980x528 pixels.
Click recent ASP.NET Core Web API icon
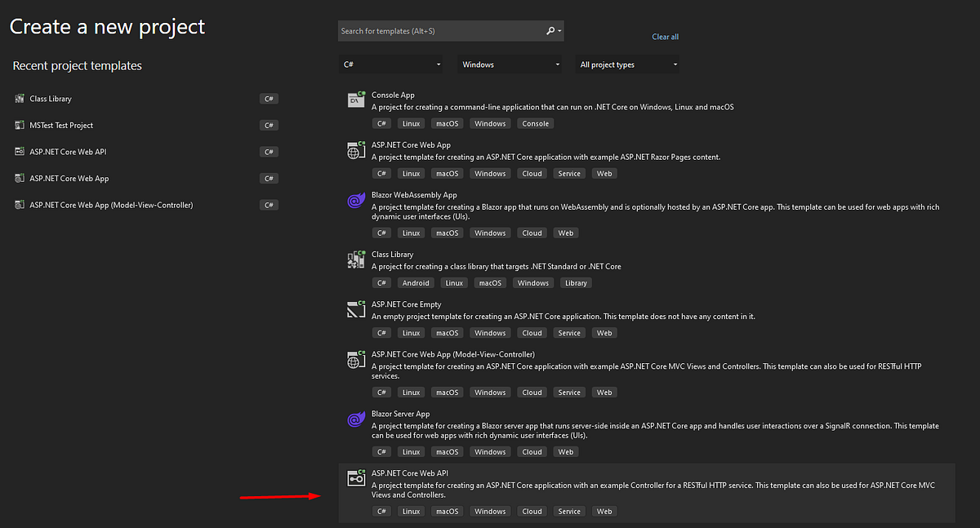click(x=20, y=152)
